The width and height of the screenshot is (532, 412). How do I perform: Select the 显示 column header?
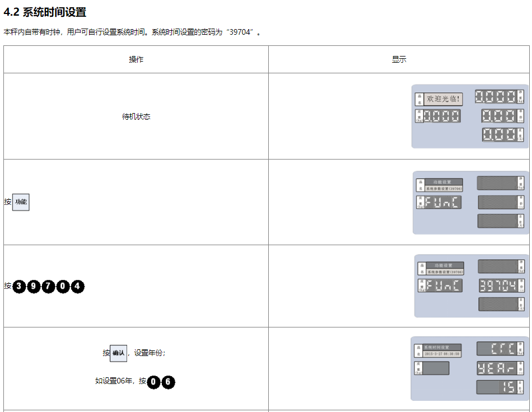pyautogui.click(x=399, y=59)
